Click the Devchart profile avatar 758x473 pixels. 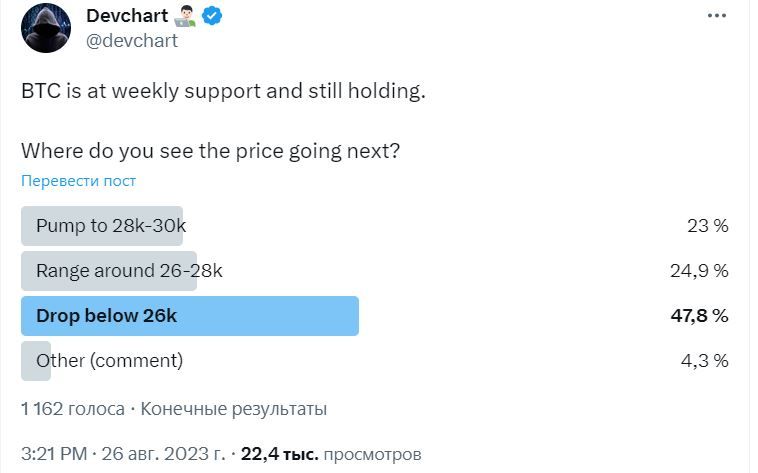pos(46,28)
